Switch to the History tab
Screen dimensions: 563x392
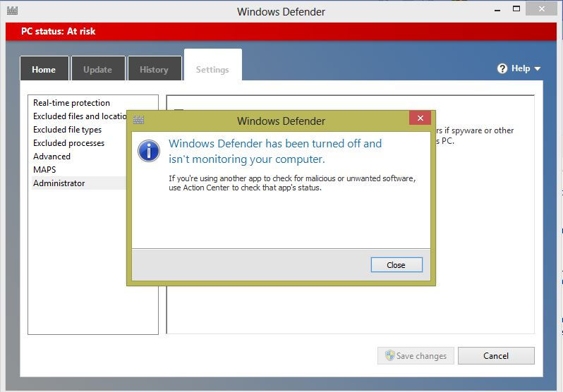click(155, 68)
